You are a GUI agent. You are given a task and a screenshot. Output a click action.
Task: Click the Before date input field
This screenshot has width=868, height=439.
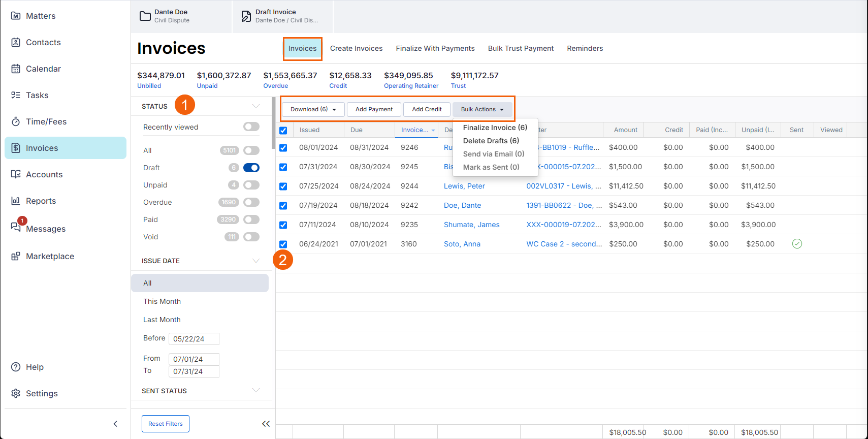(x=194, y=339)
